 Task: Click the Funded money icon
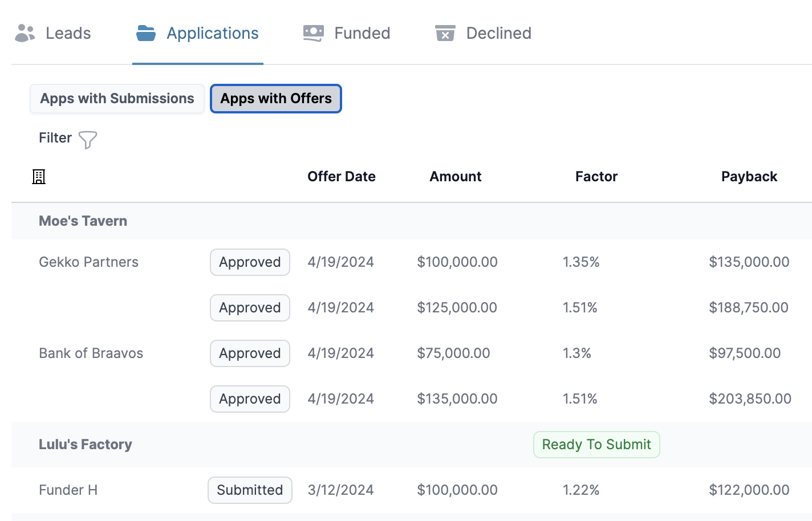(314, 33)
